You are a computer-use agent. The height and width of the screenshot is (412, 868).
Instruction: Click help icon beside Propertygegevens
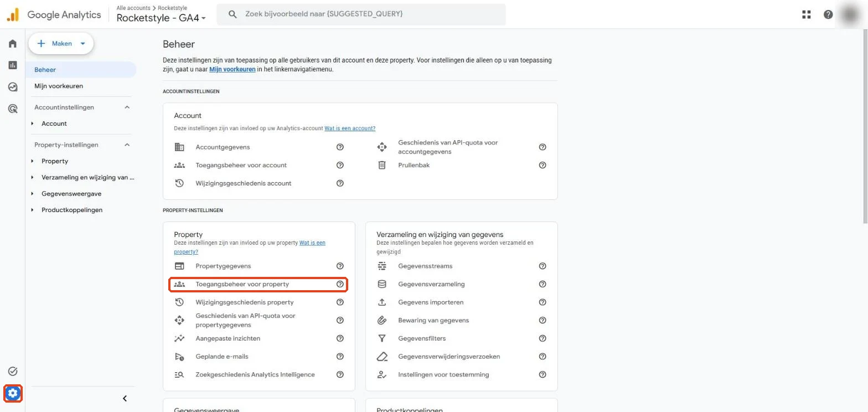(340, 266)
